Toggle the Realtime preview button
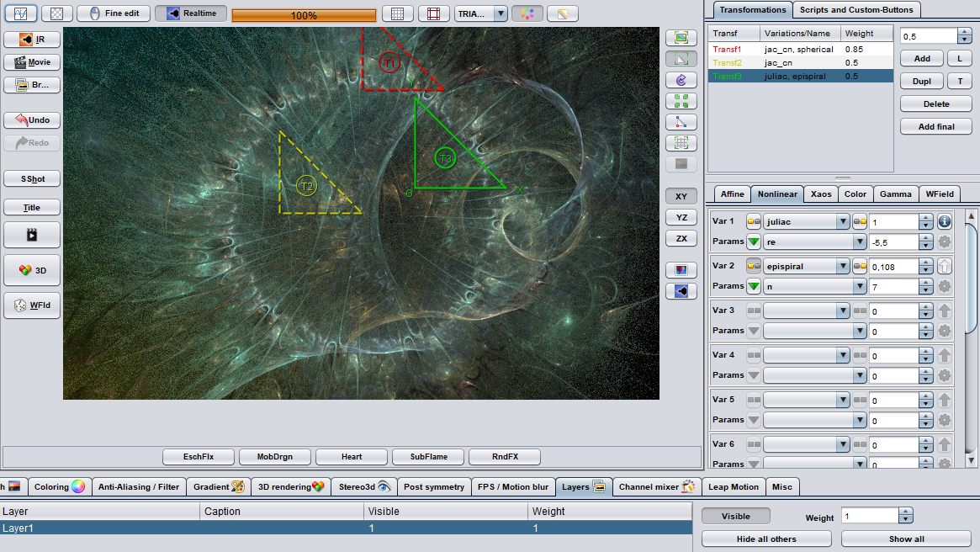980x552 pixels. (191, 13)
